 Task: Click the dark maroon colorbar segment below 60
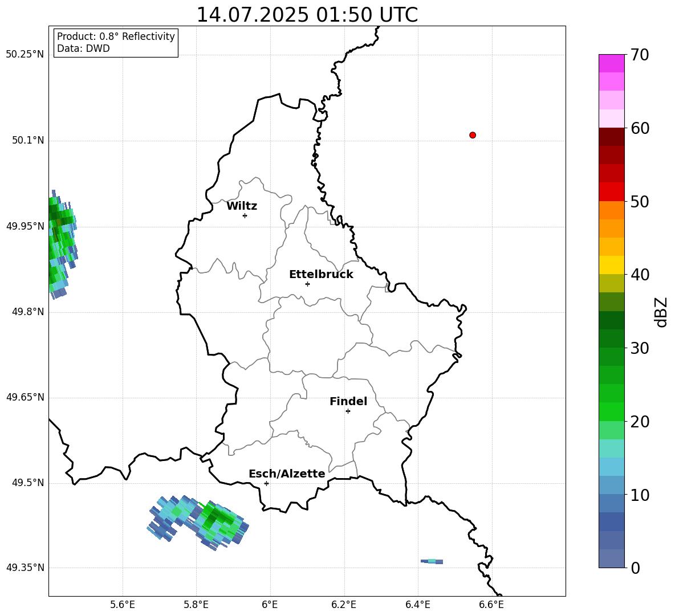pos(611,137)
